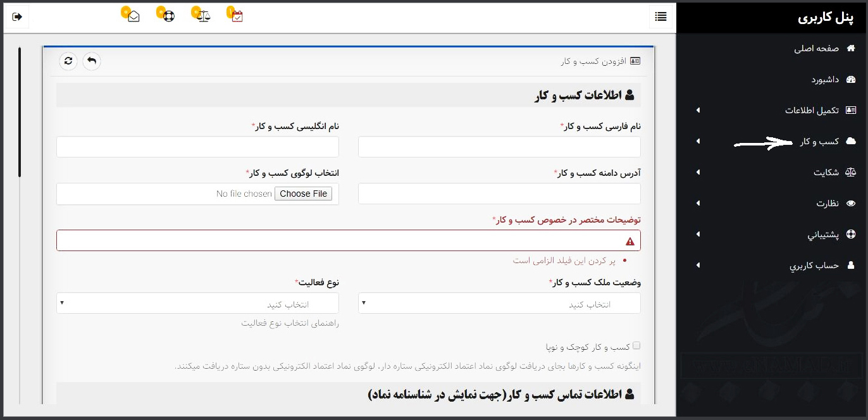Click the logout icon in top bar
The image size is (868, 420).
[x=17, y=16]
